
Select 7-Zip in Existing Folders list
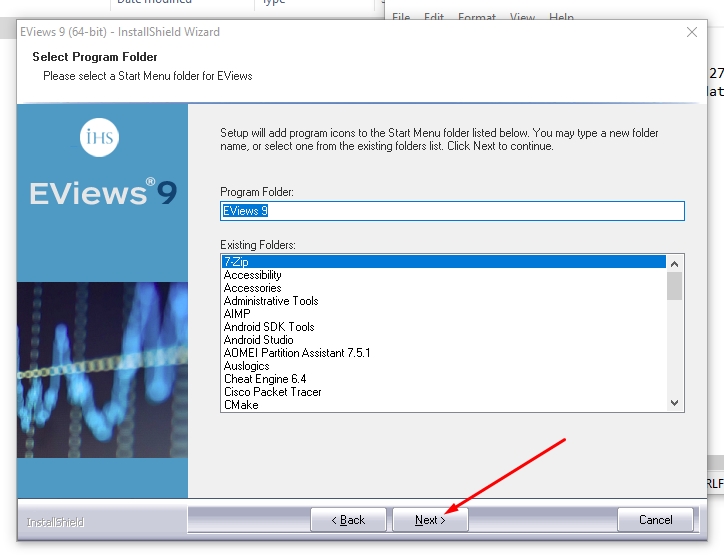coord(443,261)
